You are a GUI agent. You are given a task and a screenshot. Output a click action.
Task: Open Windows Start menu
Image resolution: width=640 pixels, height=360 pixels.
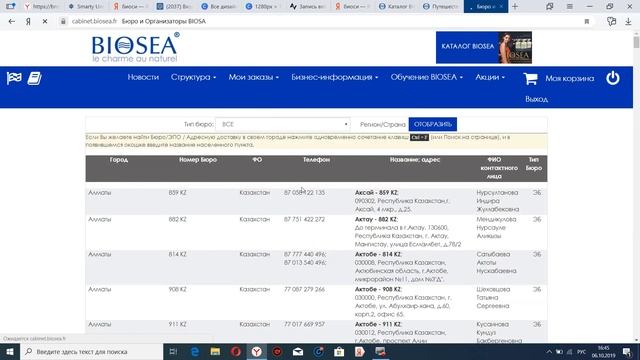(x=10, y=351)
